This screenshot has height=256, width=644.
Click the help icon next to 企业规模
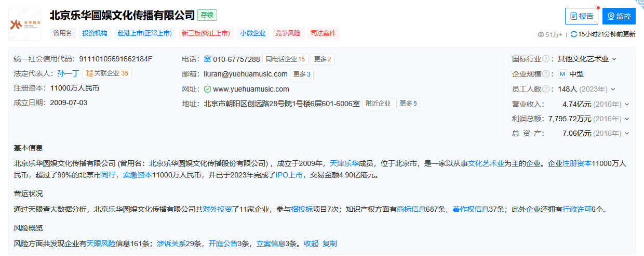(546, 74)
